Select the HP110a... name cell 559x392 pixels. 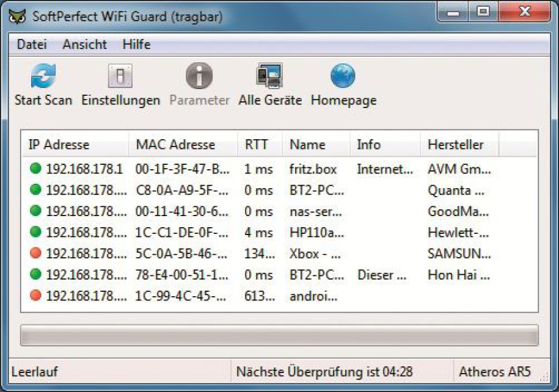pos(317,233)
